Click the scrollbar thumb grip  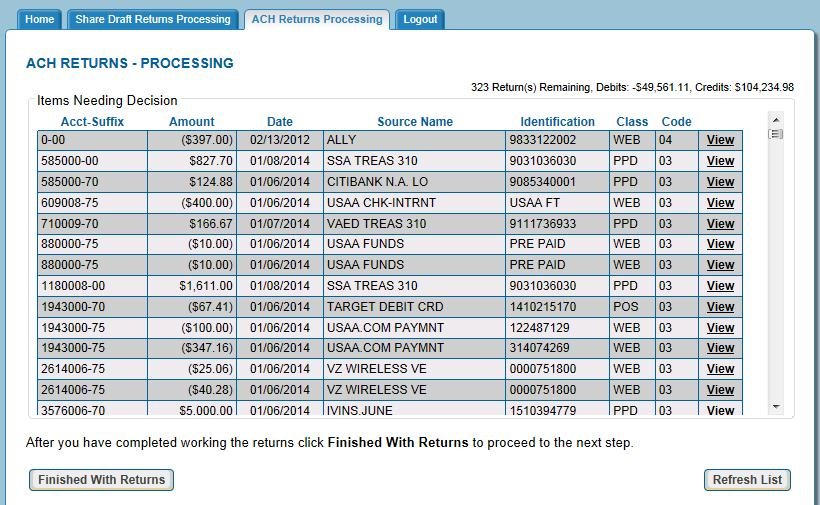pos(776,134)
